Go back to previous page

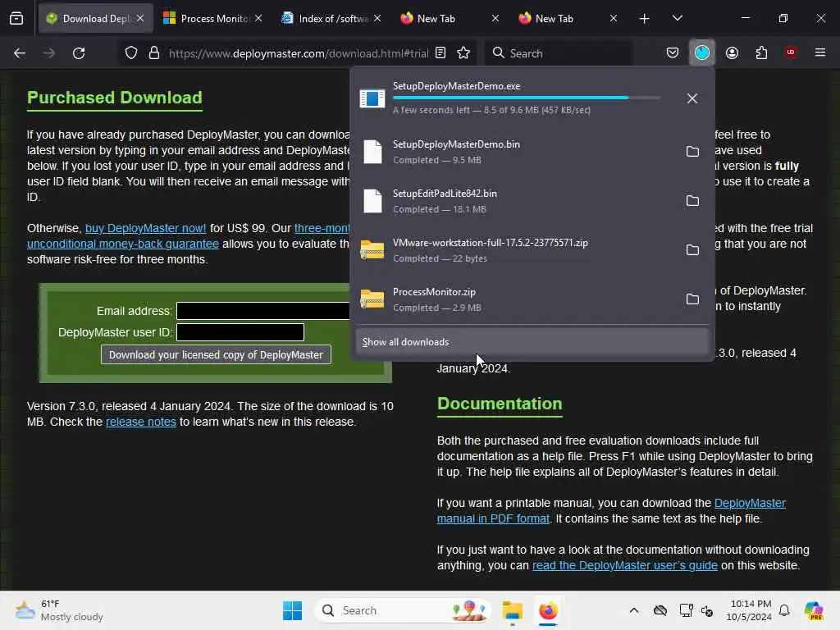[x=20, y=53]
